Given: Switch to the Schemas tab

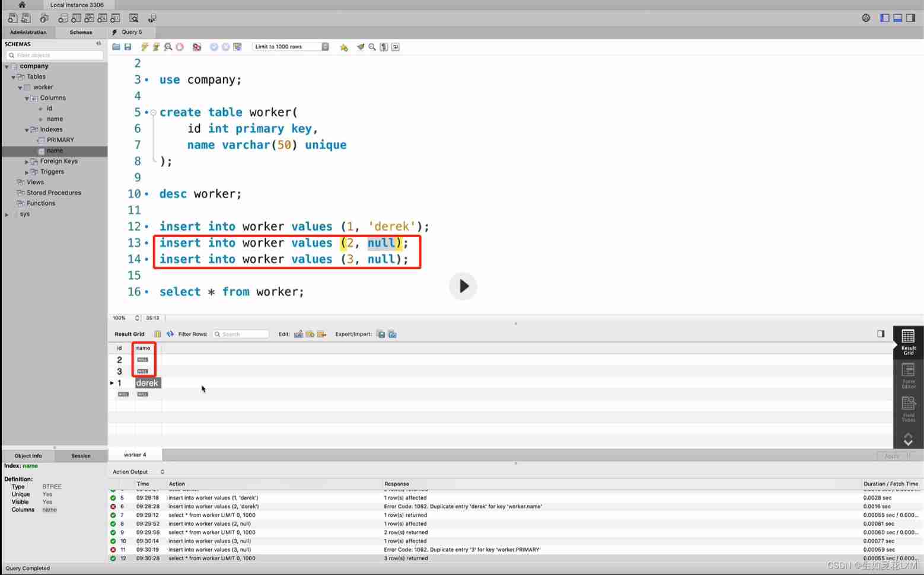Looking at the screenshot, I should coord(81,32).
